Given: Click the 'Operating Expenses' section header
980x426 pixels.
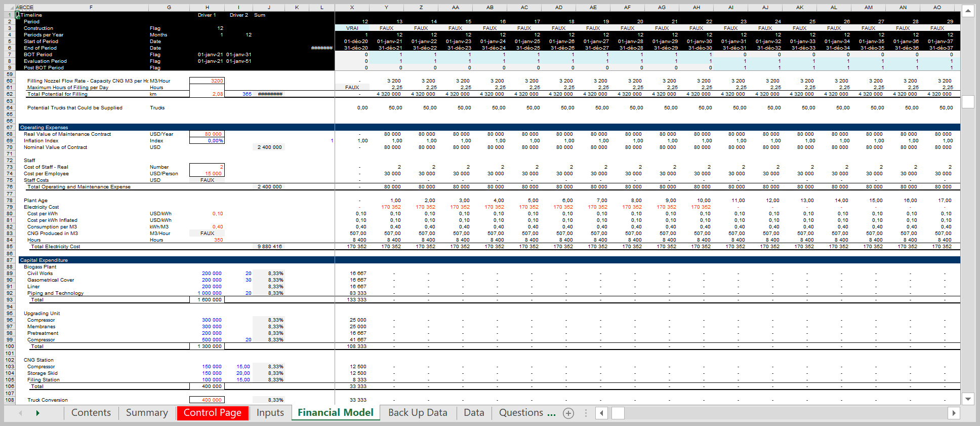Looking at the screenshot, I should (44, 128).
